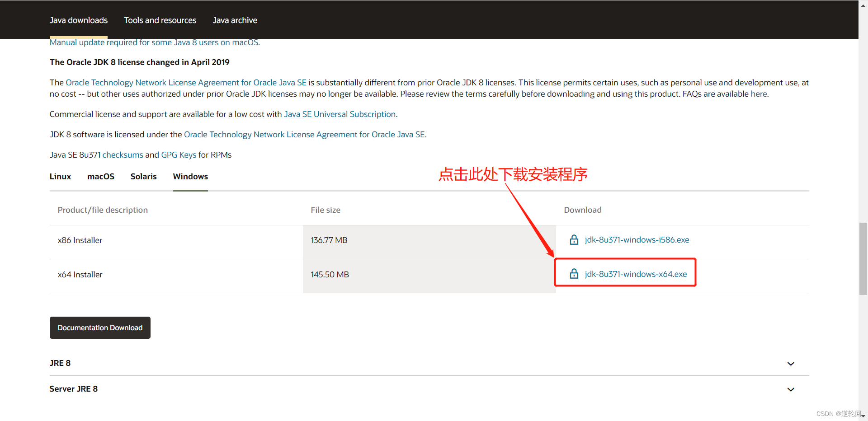Image resolution: width=868 pixels, height=421 pixels.
Task: Switch to the Linux tab
Action: tap(60, 177)
